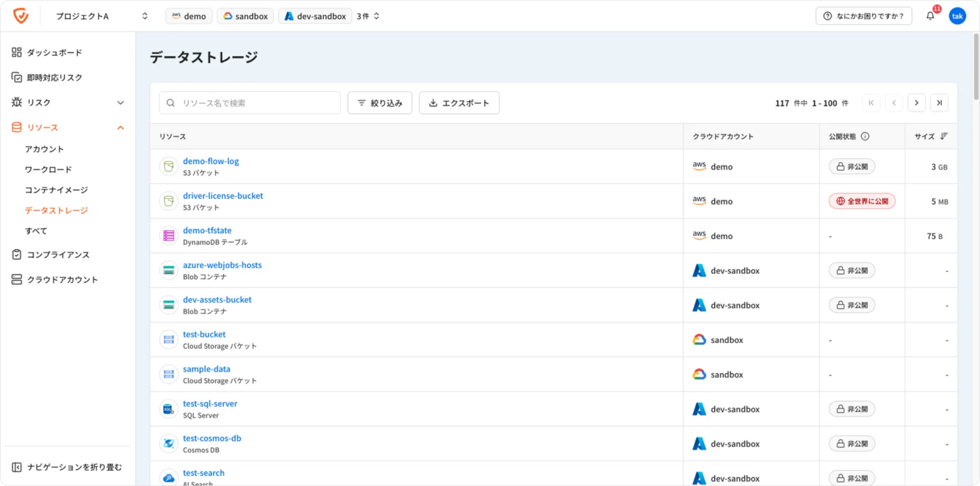Click the エクスポート button
Screen dimensions: 980x486
[459, 103]
